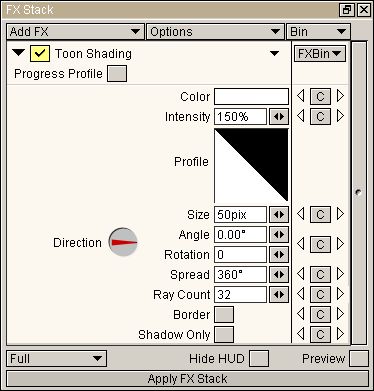Click the Intensity mini-slider arrows button

point(279,117)
